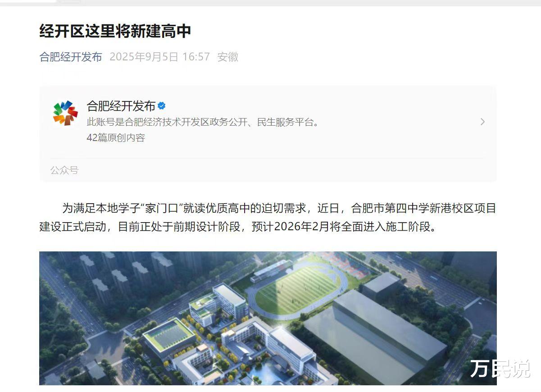Click the colorful 合肥经开发布 account avatar logo
The image size is (541, 392).
(x=65, y=113)
